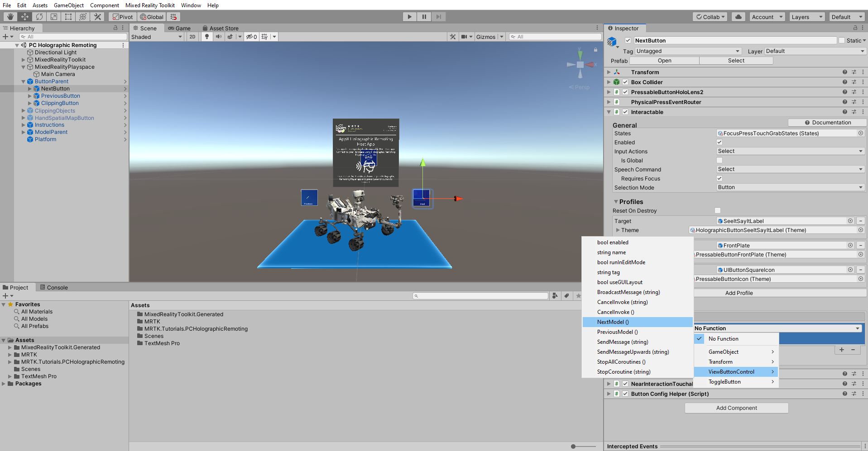Check Is Global option
Viewport: 868px width, 451px height.
tap(719, 160)
